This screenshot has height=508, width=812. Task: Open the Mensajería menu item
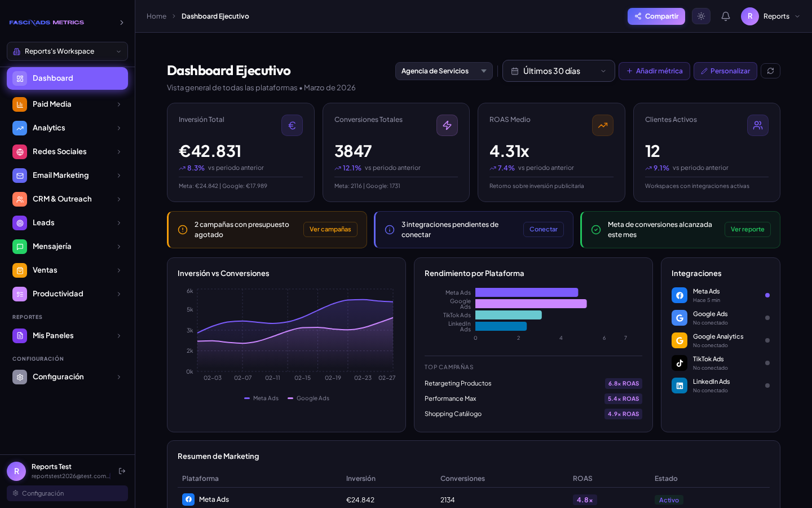pyautogui.click(x=67, y=247)
